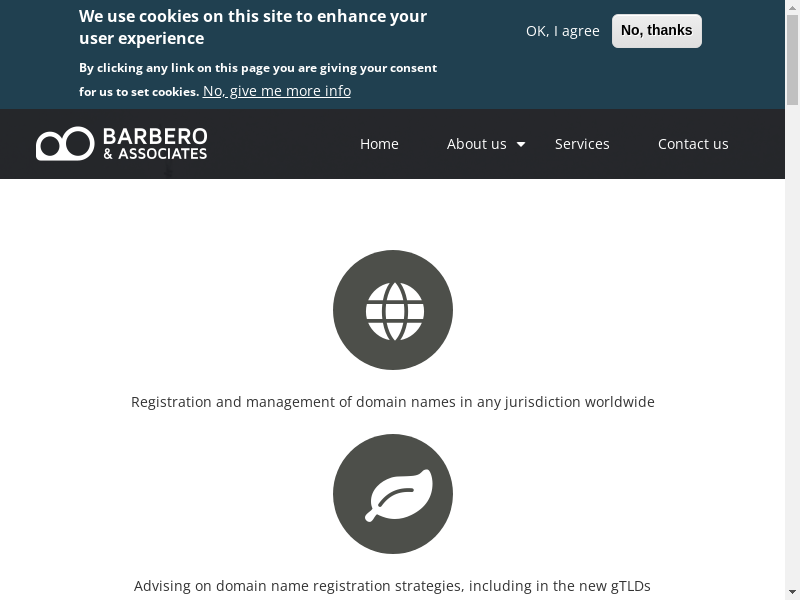800x600 pixels.
Task: Click the scrollbar down arrow
Action: coord(792,592)
